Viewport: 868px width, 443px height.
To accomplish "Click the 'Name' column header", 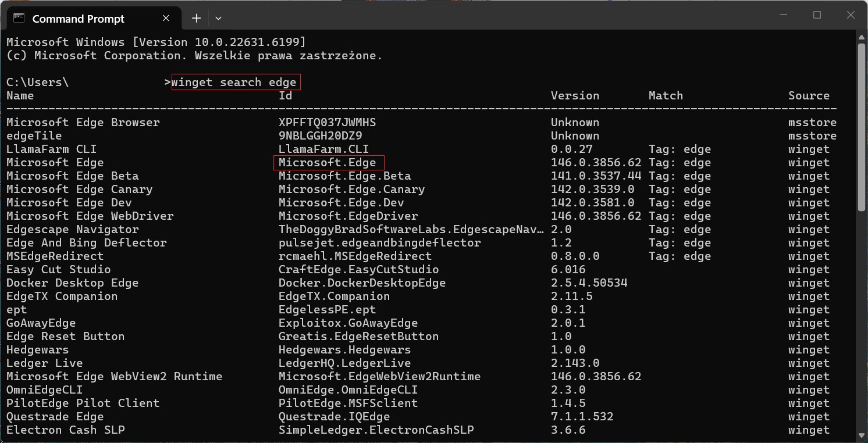I will (x=20, y=96).
